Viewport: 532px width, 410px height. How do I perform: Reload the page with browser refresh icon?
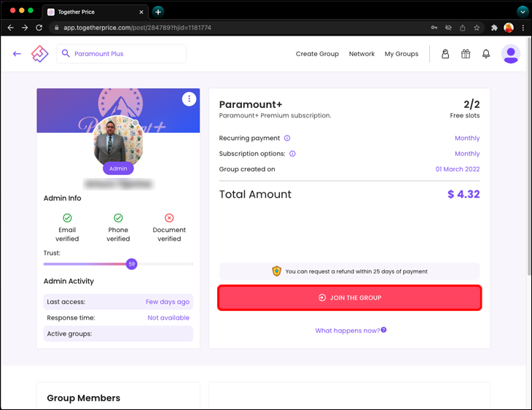[x=39, y=28]
